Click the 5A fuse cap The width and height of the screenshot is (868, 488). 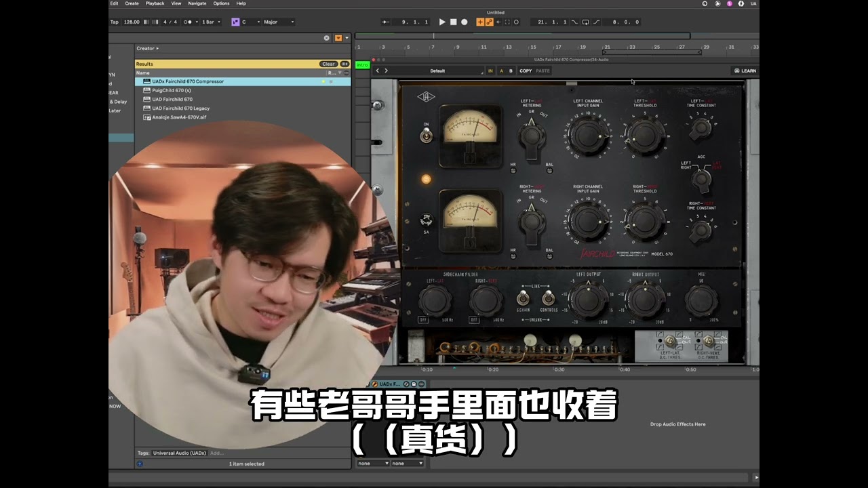tap(426, 220)
